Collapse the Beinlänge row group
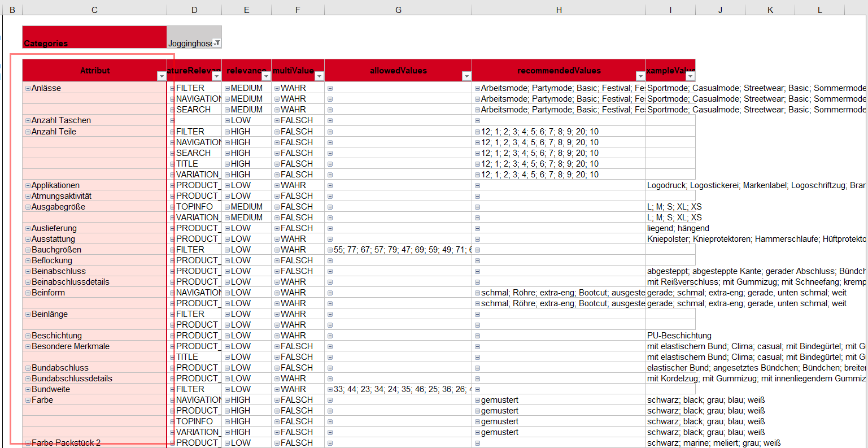This screenshot has height=448, width=868. click(28, 315)
